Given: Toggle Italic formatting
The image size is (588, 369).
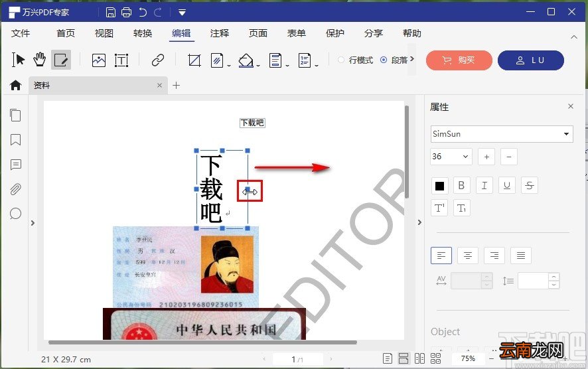Looking at the screenshot, I should coord(484,185).
